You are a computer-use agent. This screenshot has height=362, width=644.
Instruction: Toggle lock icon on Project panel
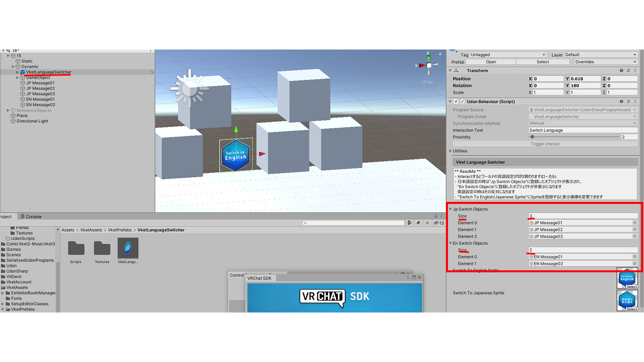(x=436, y=216)
